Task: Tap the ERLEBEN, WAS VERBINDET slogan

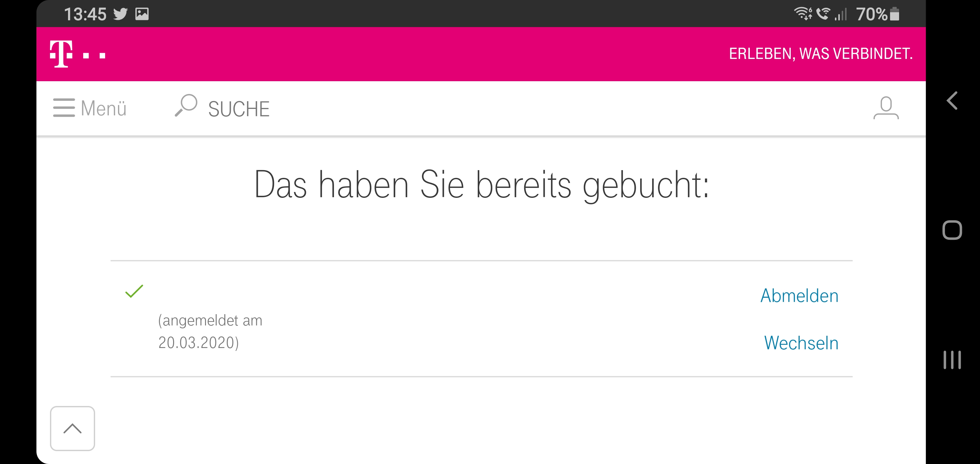Action: [821, 53]
